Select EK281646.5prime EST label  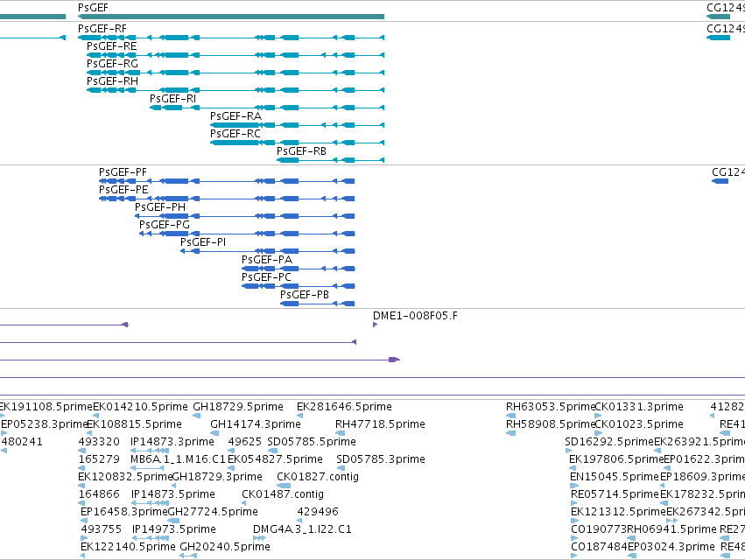point(344,407)
